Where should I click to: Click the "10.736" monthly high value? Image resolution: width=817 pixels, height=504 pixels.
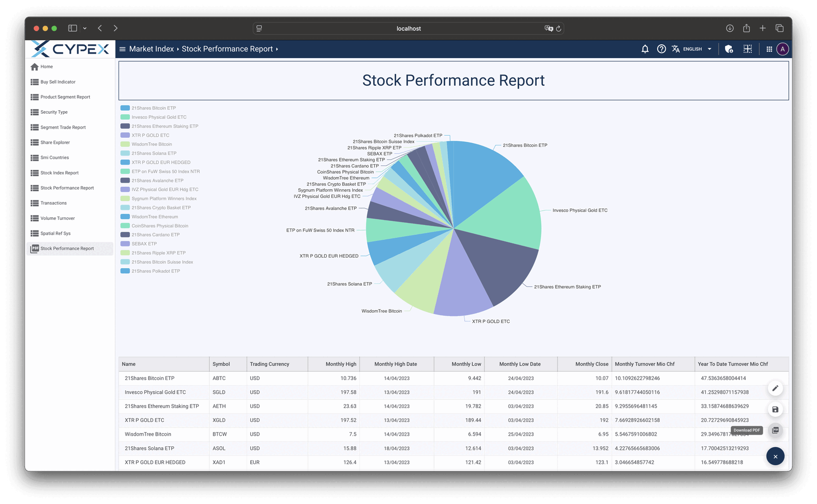pos(349,379)
